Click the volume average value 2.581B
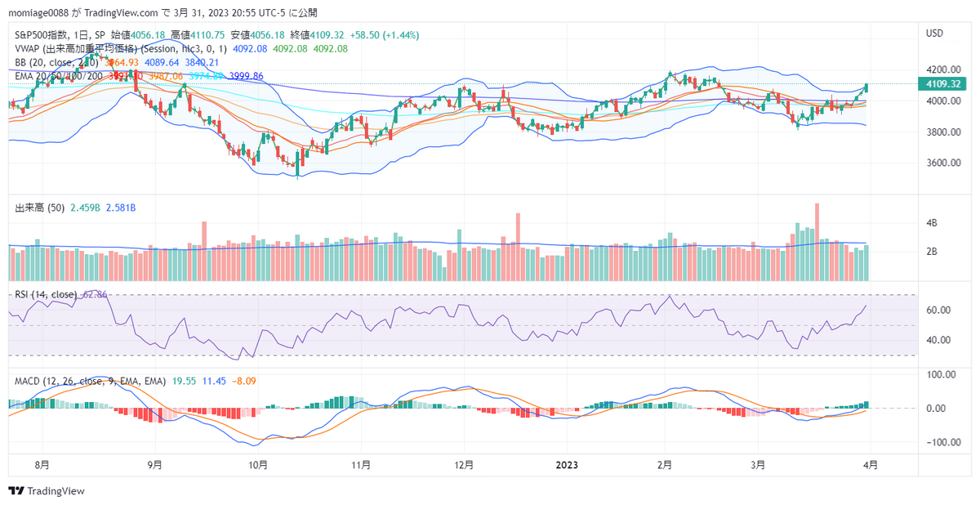 pos(120,208)
